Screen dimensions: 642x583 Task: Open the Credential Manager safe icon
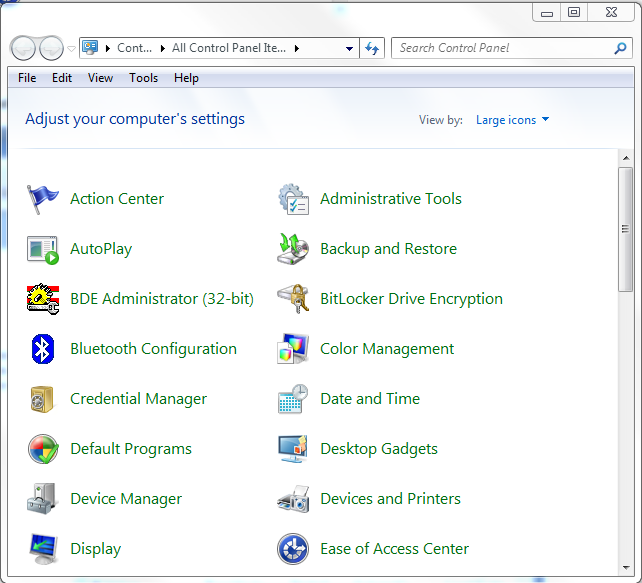click(43, 399)
